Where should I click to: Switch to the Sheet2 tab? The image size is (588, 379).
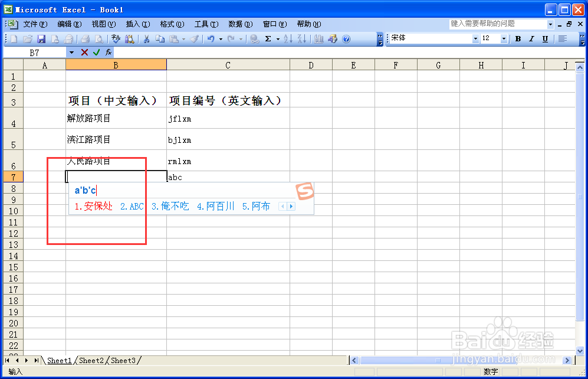point(91,361)
